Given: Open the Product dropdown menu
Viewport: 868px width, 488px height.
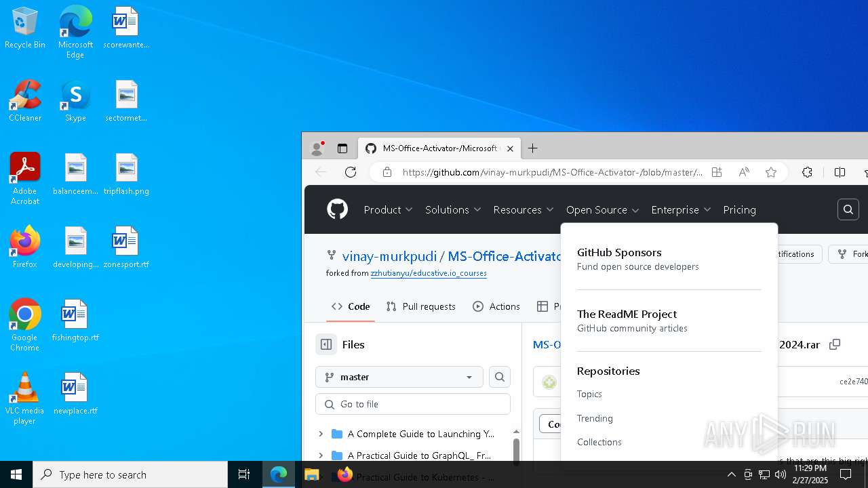Looking at the screenshot, I should [388, 210].
